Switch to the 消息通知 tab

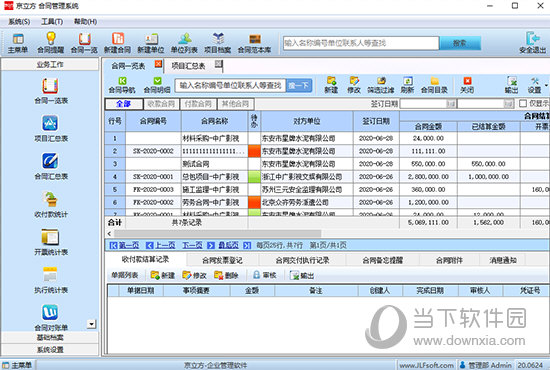click(x=503, y=260)
